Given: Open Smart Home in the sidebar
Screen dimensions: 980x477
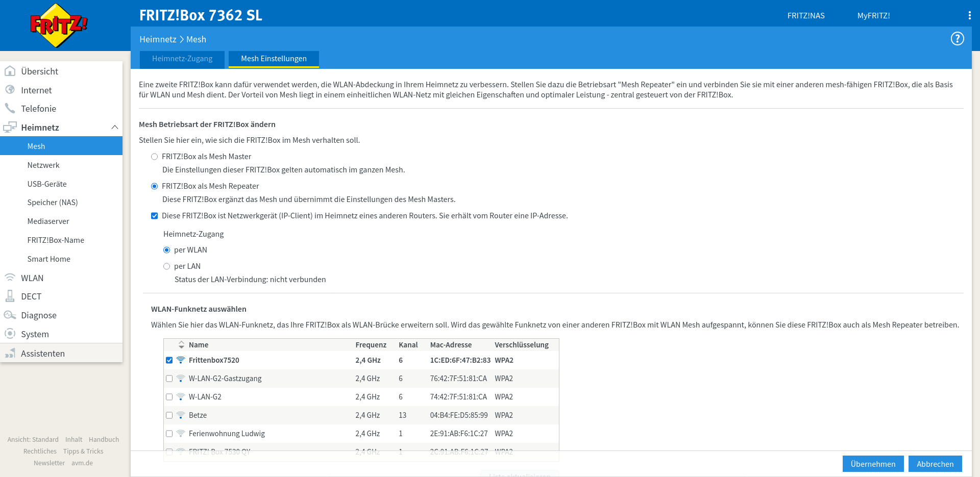Looking at the screenshot, I should click(61, 259).
